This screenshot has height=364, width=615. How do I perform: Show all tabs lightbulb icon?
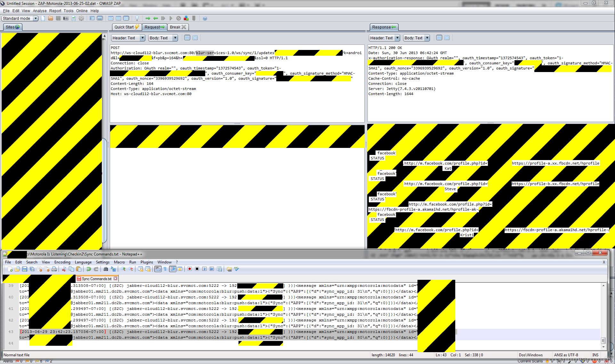pos(137,18)
